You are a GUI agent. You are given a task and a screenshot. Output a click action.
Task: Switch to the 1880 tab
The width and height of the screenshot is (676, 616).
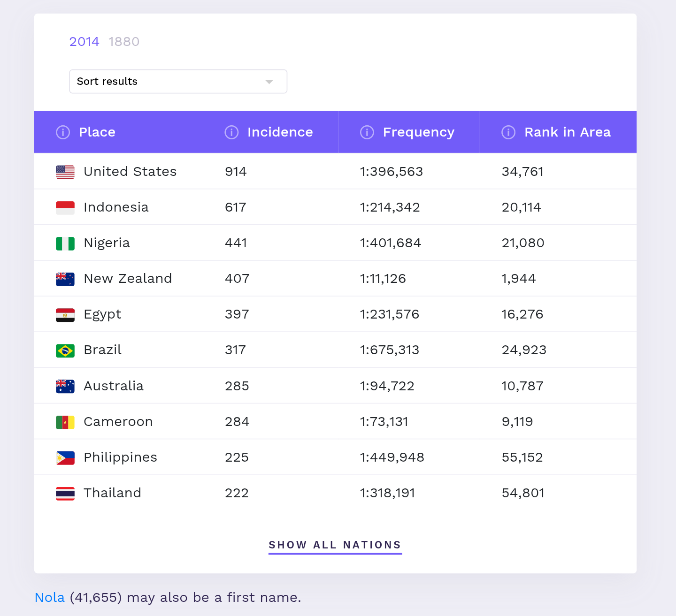pos(124,42)
